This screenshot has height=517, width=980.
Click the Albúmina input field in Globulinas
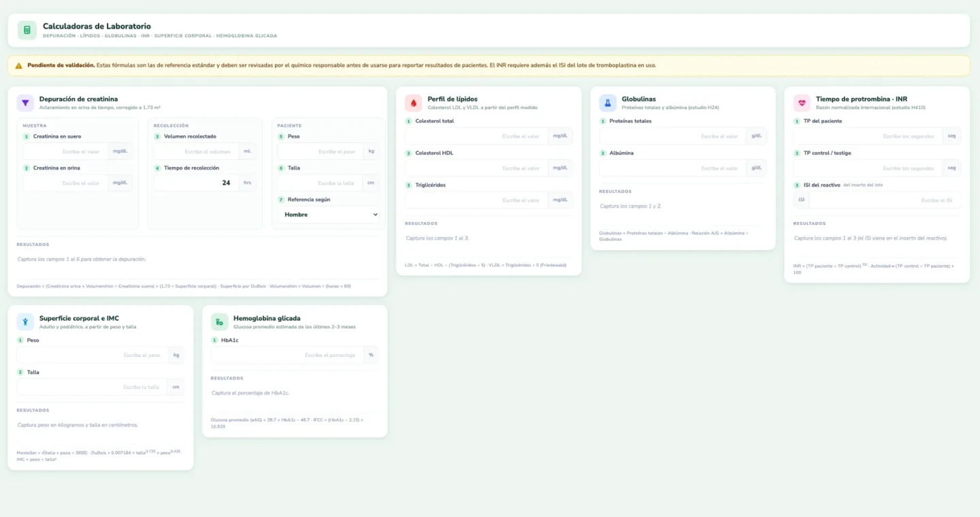coord(672,168)
